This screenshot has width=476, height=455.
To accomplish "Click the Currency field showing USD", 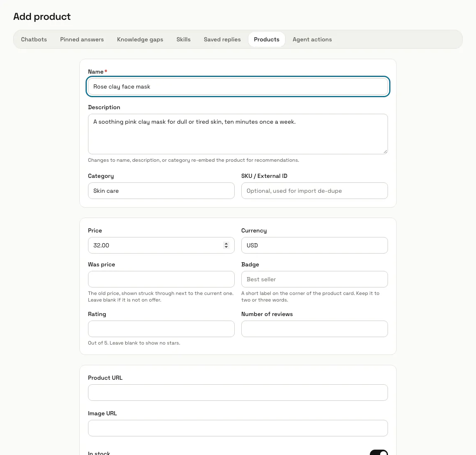I will (314, 245).
